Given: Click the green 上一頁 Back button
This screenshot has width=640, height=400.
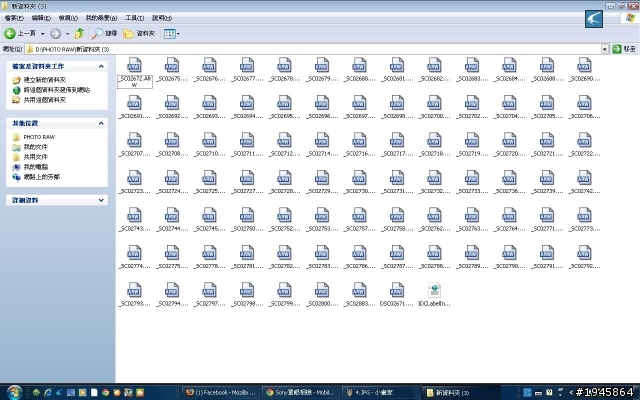Looking at the screenshot, I should (20, 33).
